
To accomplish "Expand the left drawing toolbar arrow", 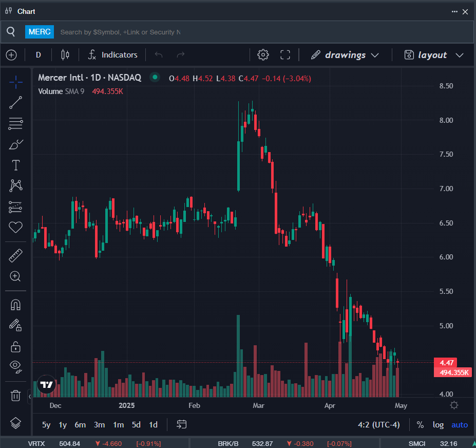I will click(29, 396).
